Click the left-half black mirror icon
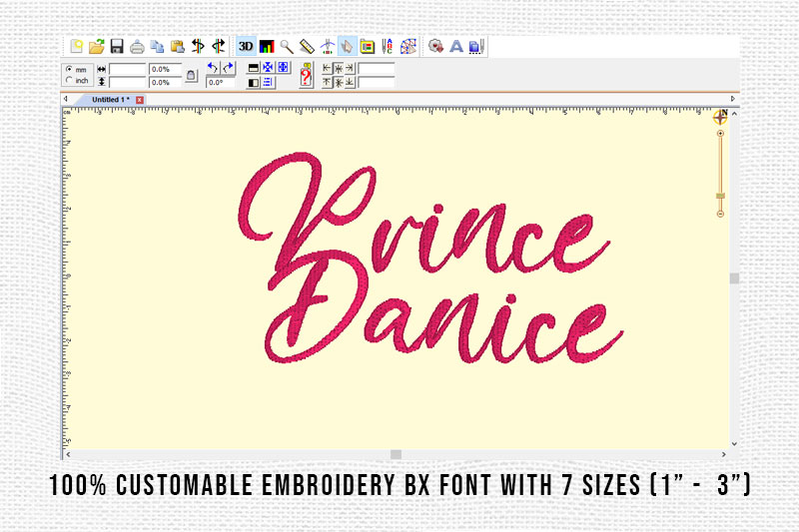Screen dimensions: 799x532 [254, 82]
